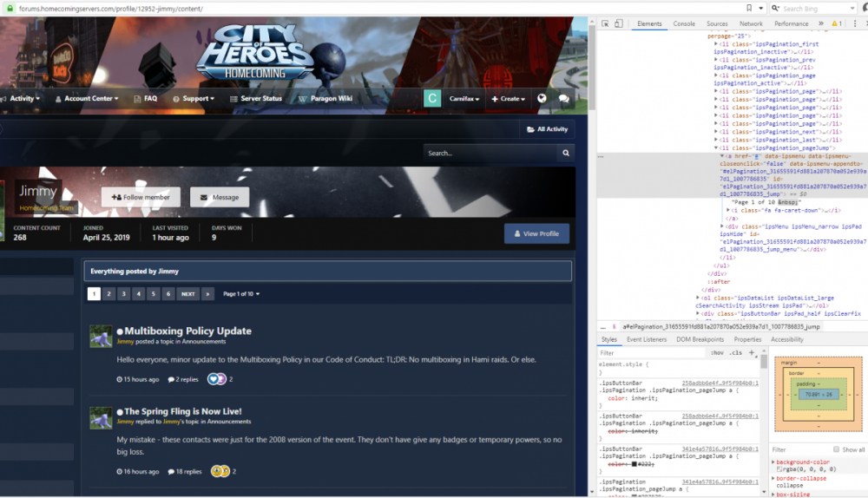Click Jimmy's avatar beside Multiboxing Policy Update
868x498 pixels.
(101, 336)
